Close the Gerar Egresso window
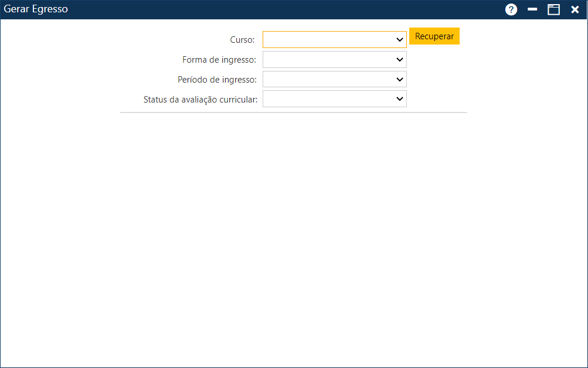The image size is (588, 368). click(575, 9)
